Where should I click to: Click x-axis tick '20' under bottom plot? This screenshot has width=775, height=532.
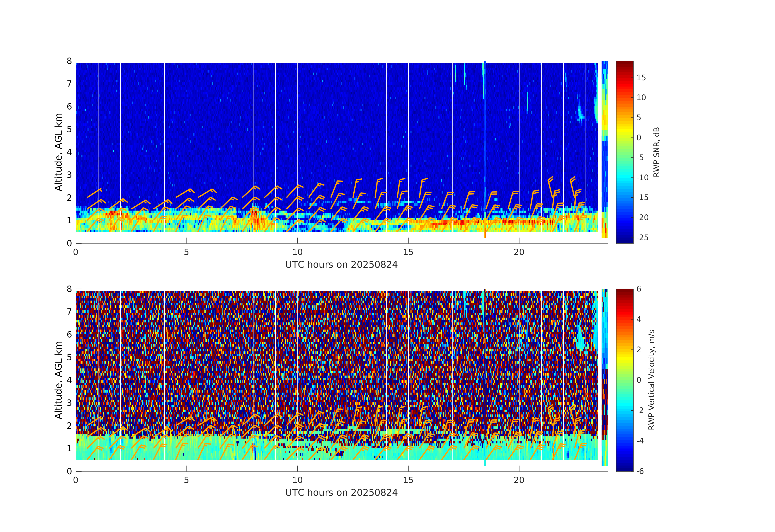(x=519, y=480)
